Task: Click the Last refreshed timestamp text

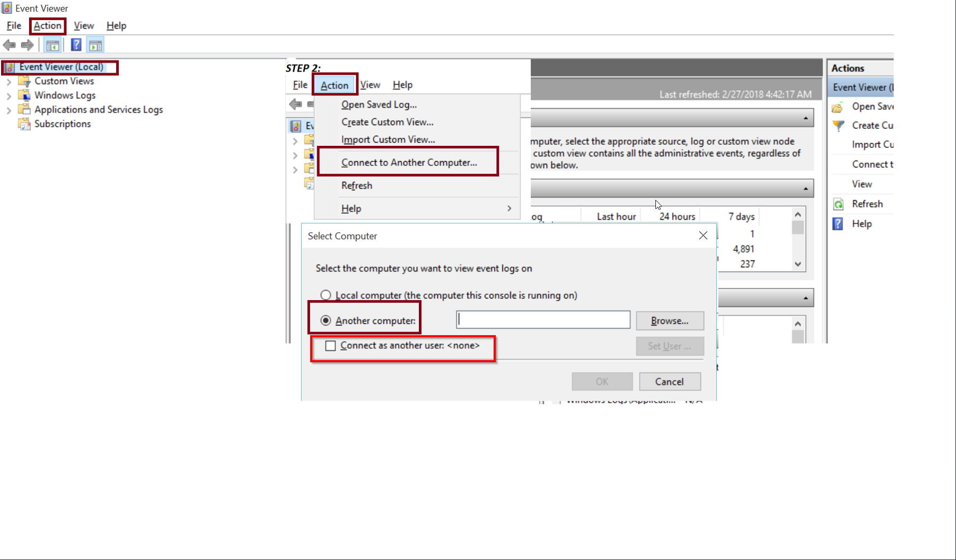Action: (x=735, y=94)
